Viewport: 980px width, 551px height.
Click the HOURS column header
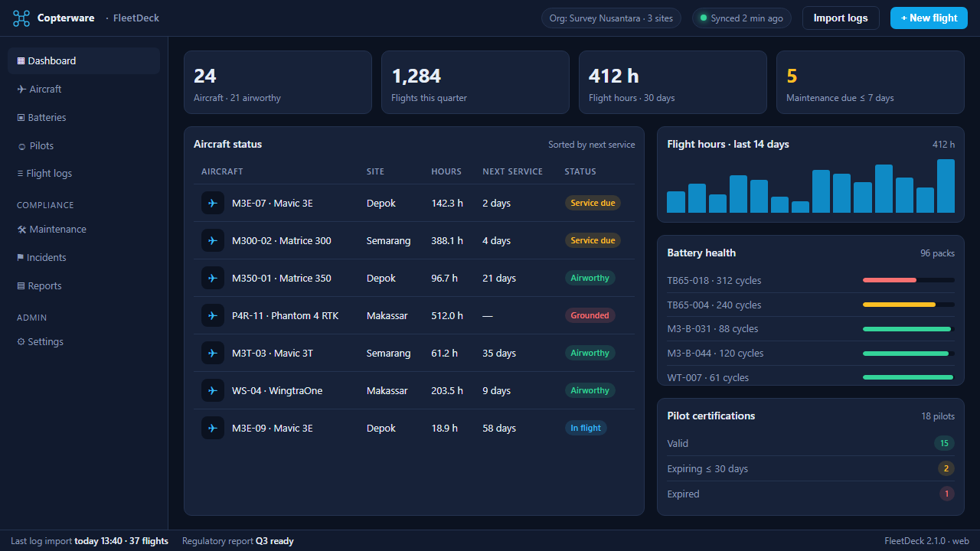click(446, 171)
